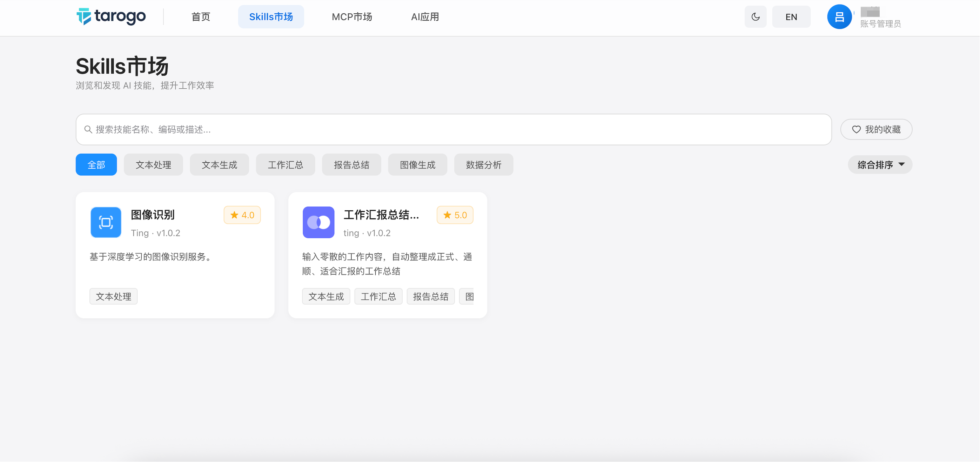
Task: Filter by 文本处理 category chip
Action: click(153, 165)
